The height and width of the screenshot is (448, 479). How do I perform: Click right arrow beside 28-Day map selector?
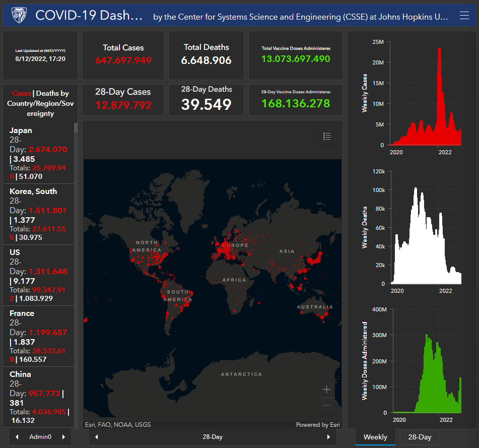[x=329, y=437]
